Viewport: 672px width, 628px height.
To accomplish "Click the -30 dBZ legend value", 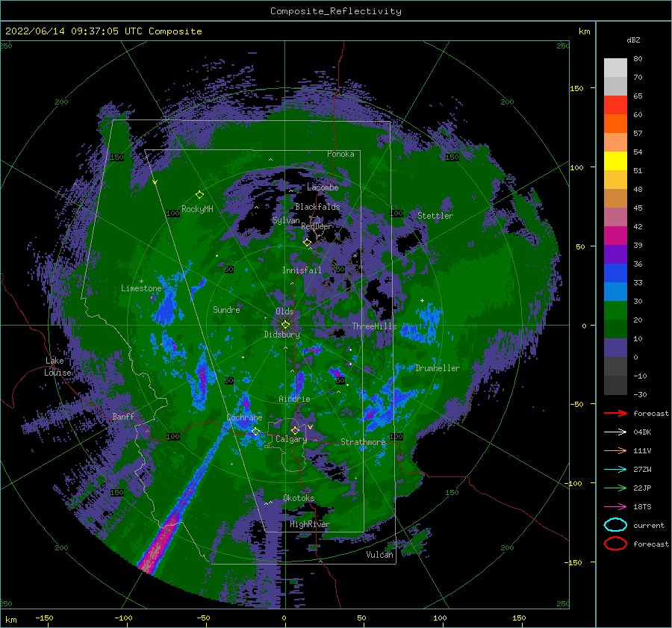I will (640, 394).
